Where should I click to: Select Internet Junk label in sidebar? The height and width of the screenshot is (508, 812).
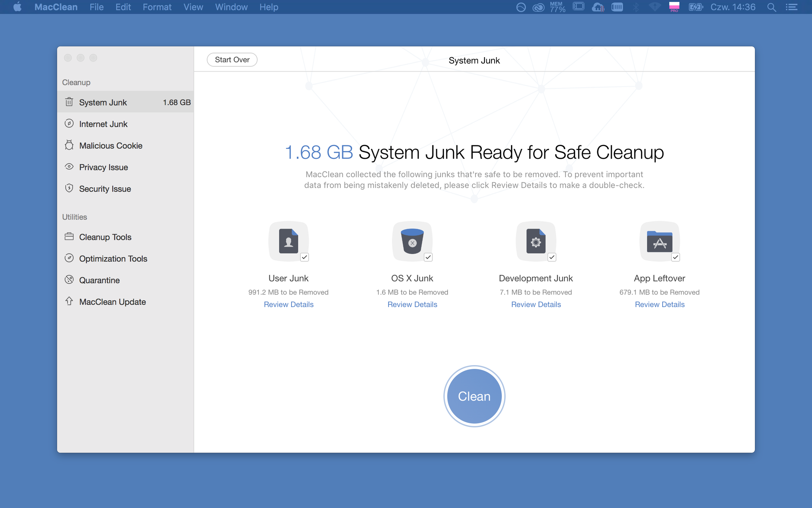(103, 124)
